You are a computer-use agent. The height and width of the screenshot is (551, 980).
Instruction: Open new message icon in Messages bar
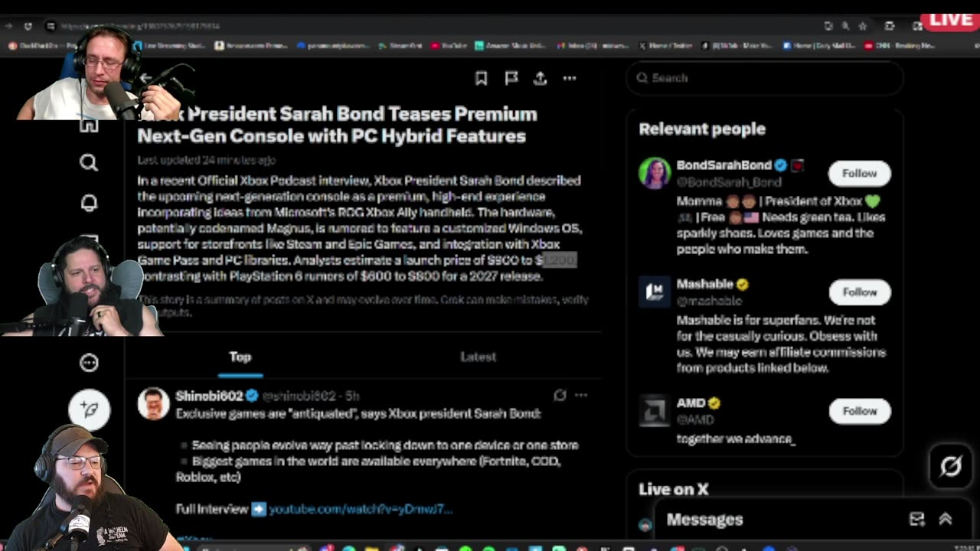916,520
